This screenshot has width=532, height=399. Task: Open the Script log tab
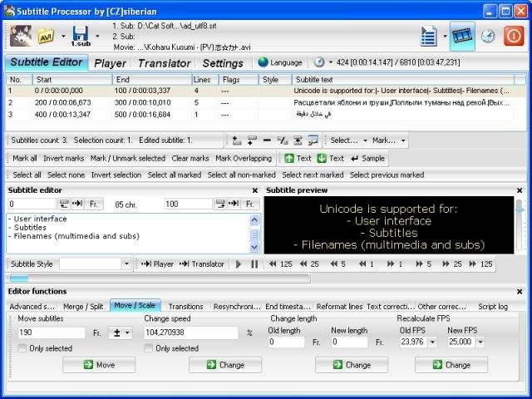pos(493,307)
